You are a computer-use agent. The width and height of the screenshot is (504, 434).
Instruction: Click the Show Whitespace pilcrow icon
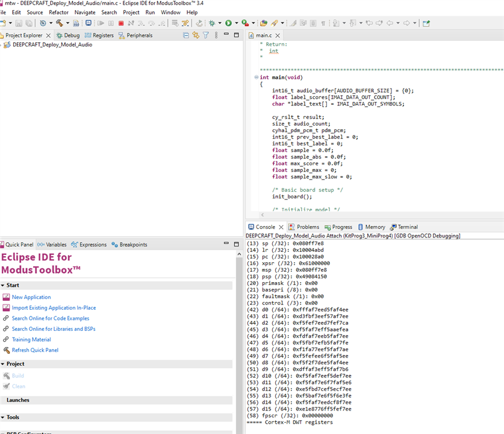click(323, 23)
